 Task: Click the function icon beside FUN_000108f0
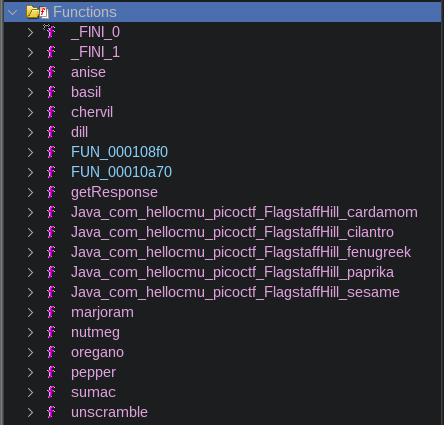click(51, 152)
